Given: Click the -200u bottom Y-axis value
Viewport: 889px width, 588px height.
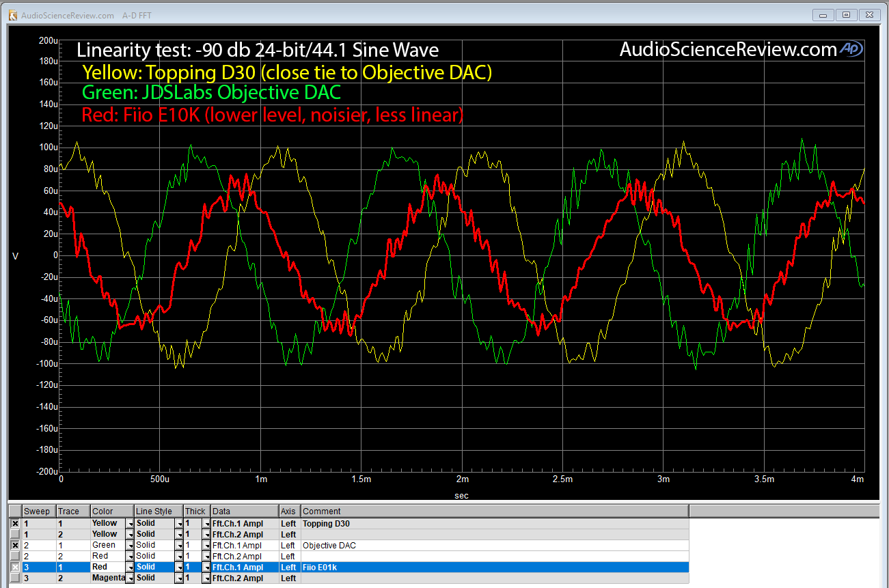Looking at the screenshot, I should pos(46,471).
